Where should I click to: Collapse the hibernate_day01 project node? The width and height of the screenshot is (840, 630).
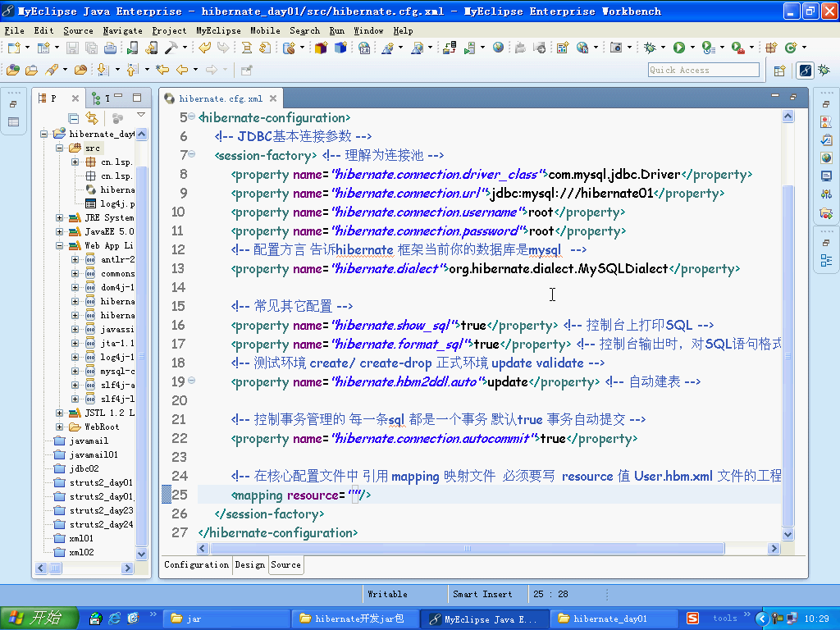(x=44, y=134)
